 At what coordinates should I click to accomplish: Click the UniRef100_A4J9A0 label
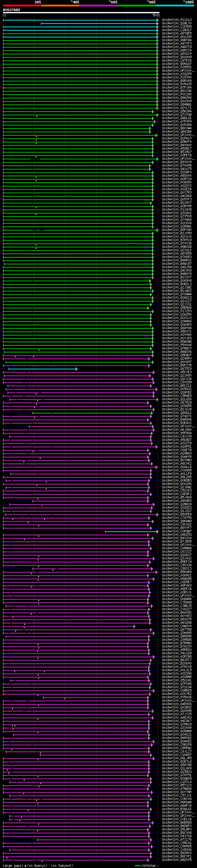[176, 430]
